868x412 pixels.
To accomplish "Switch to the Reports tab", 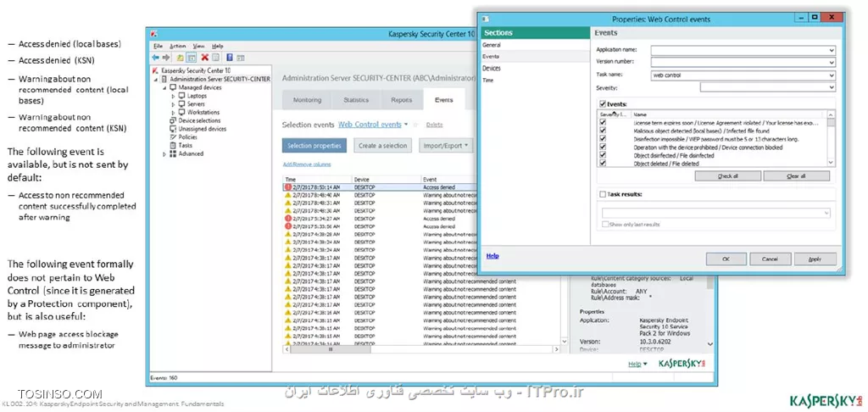I will [x=401, y=100].
